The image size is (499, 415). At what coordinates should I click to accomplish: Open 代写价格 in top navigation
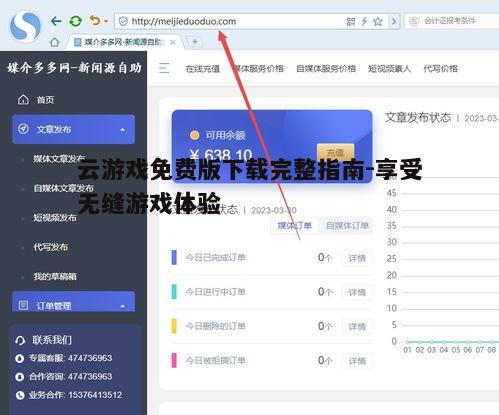tap(440, 69)
